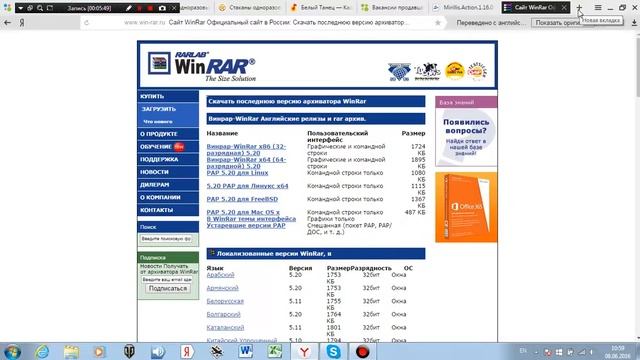Open the white Yandex Я taskbar icon
Viewport: 640px width, 360px height.
[x=187, y=351]
